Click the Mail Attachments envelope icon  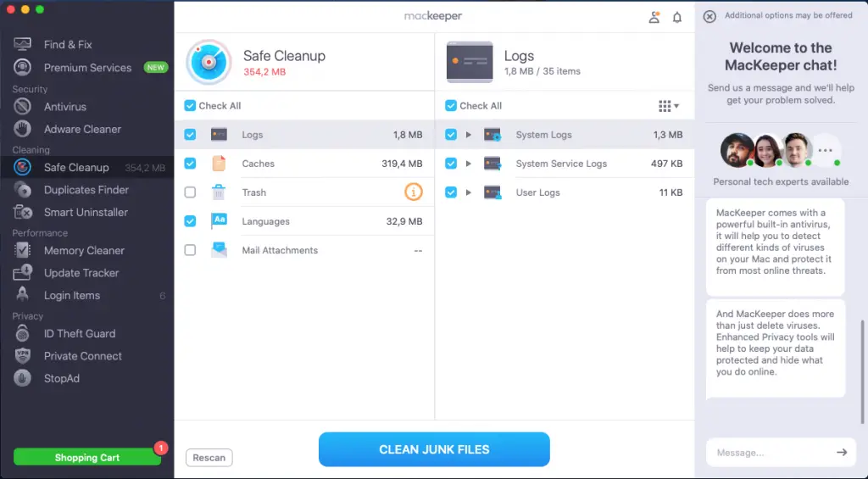tap(220, 250)
